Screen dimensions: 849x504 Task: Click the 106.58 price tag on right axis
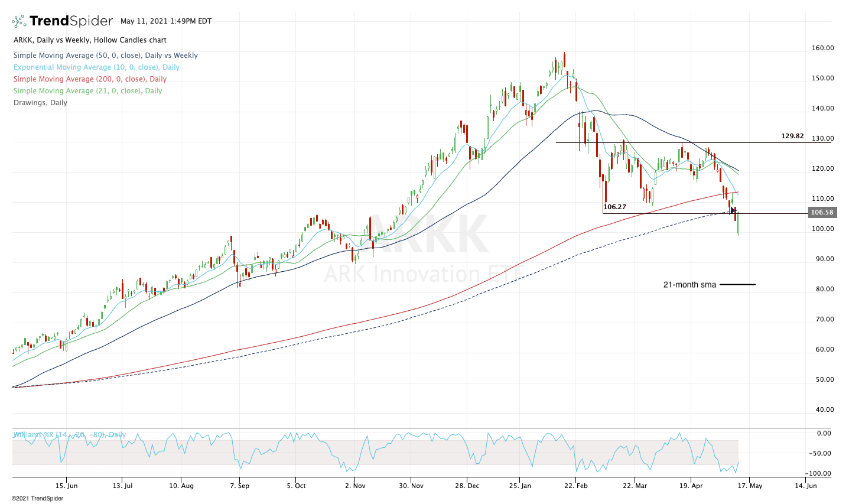coord(822,212)
